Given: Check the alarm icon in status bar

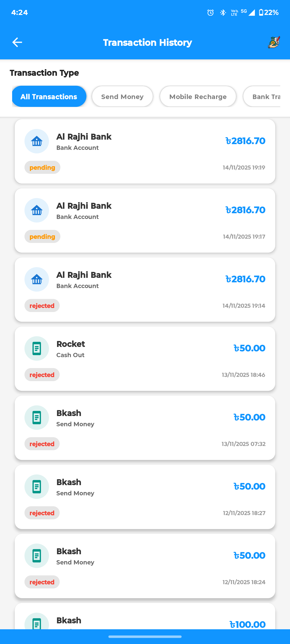Looking at the screenshot, I should click(x=210, y=13).
